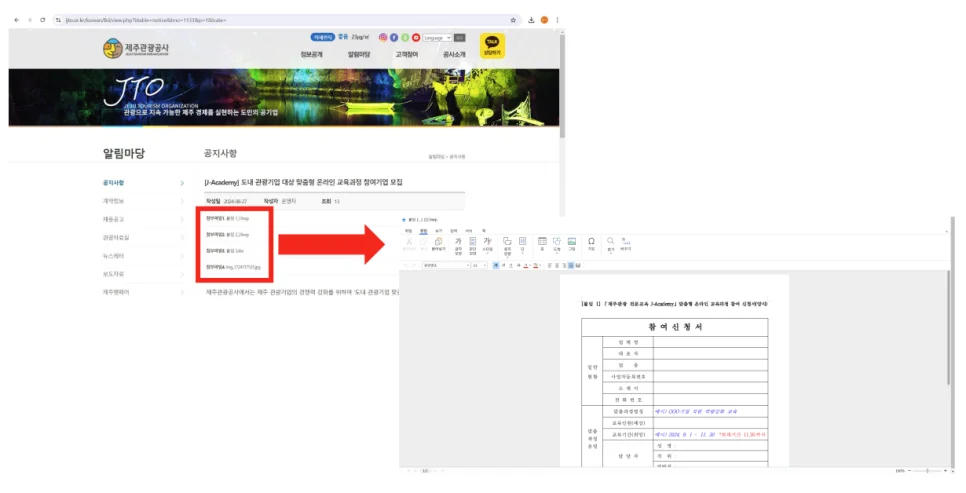
Task: Insert a table with the 표 icon
Action: (x=542, y=244)
